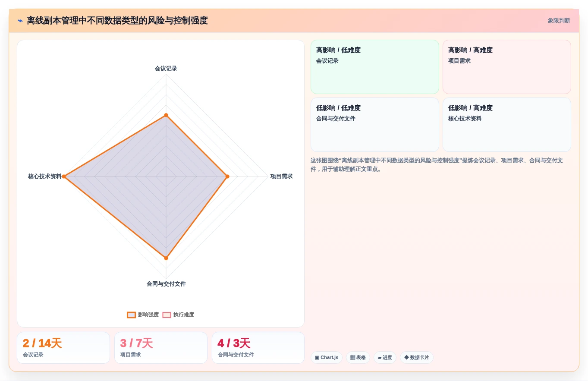Click the 会议记录 radar data point
Image resolution: width=588 pixels, height=381 pixels.
(166, 115)
